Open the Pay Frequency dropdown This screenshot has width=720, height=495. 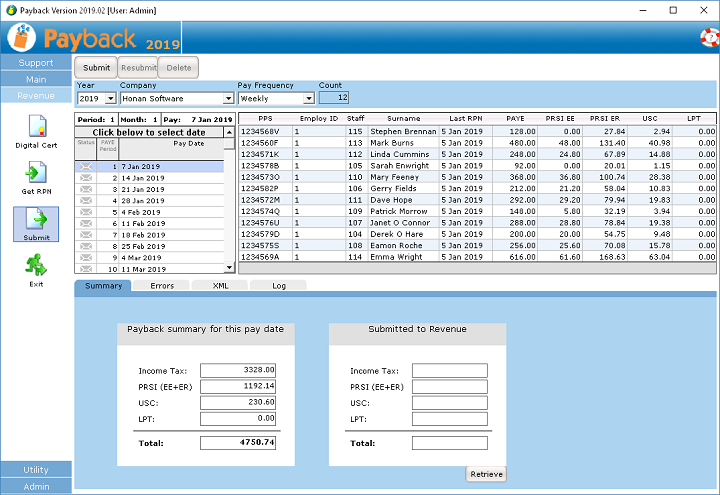[308, 98]
